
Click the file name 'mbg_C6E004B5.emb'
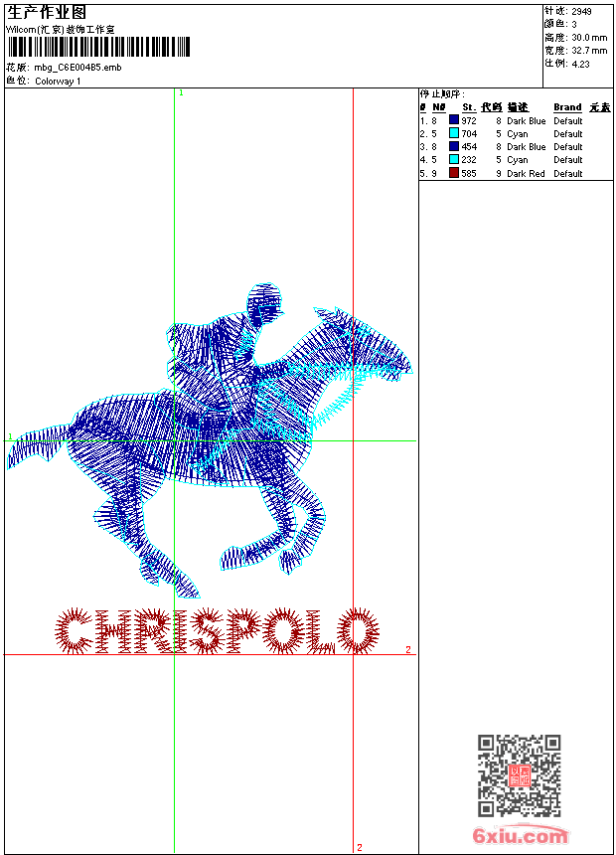pyautogui.click(x=77, y=68)
